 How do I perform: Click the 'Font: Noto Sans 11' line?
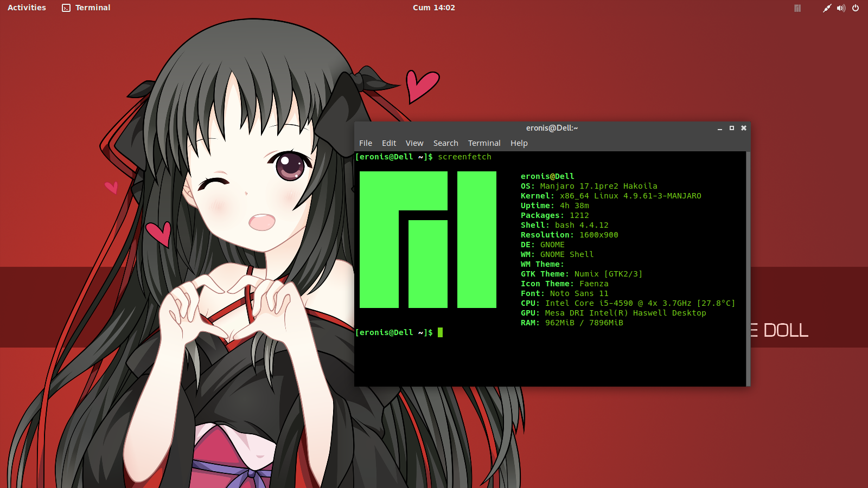(565, 293)
